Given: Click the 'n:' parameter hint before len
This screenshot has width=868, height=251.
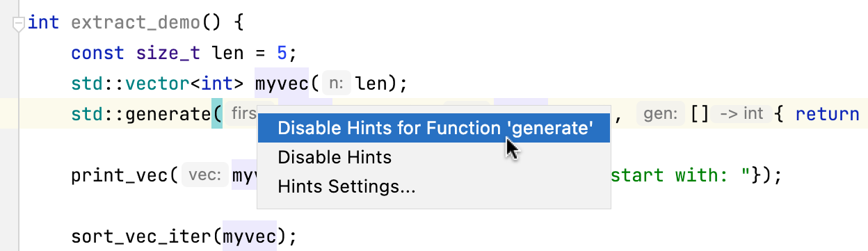Looking at the screenshot, I should tap(337, 84).
